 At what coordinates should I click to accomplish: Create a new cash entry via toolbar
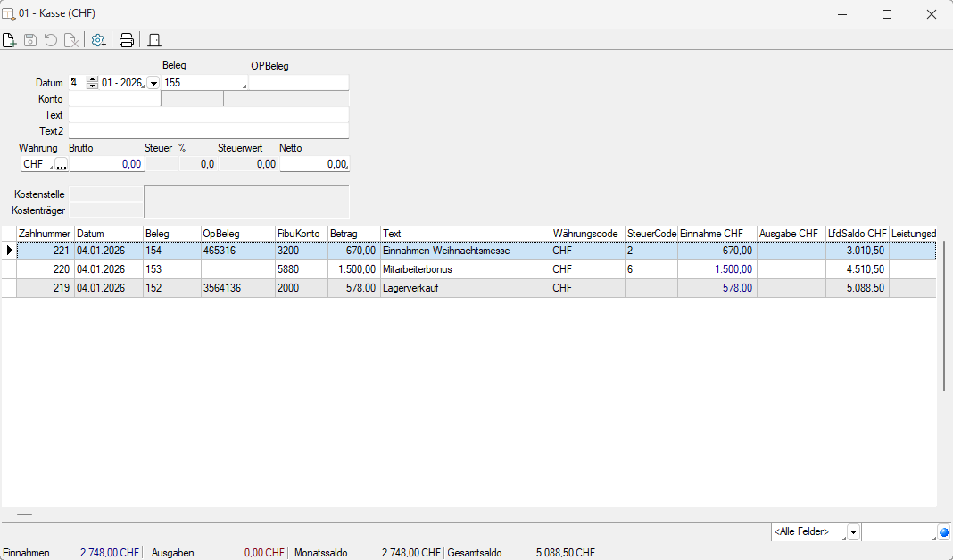pyautogui.click(x=10, y=40)
